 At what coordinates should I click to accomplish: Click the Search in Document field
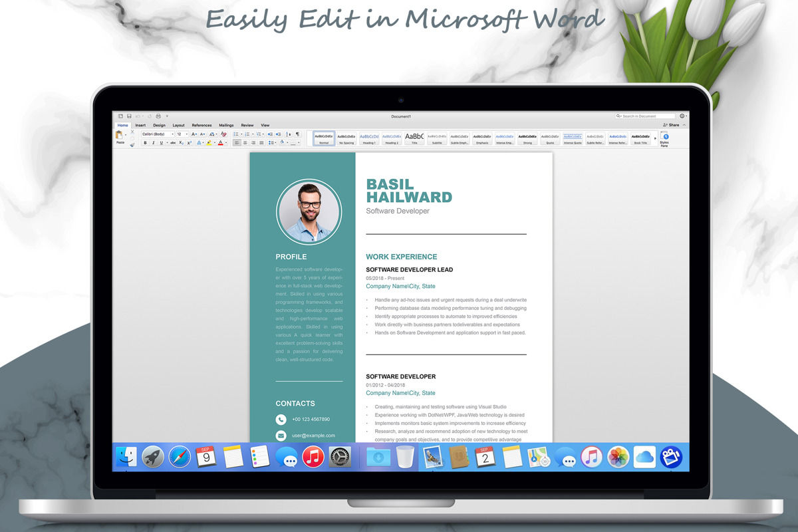point(646,116)
